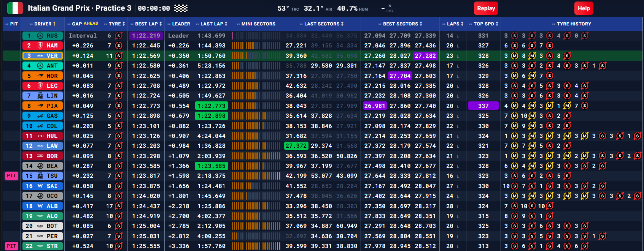
Task: Toggle sort arrow on BEST LAP column
Action: [x=161, y=24]
